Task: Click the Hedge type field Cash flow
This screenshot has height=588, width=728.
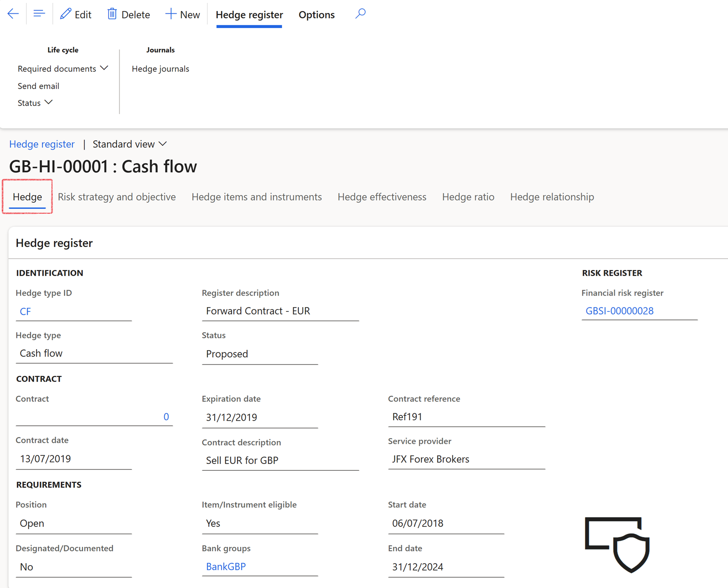Action: [94, 353]
